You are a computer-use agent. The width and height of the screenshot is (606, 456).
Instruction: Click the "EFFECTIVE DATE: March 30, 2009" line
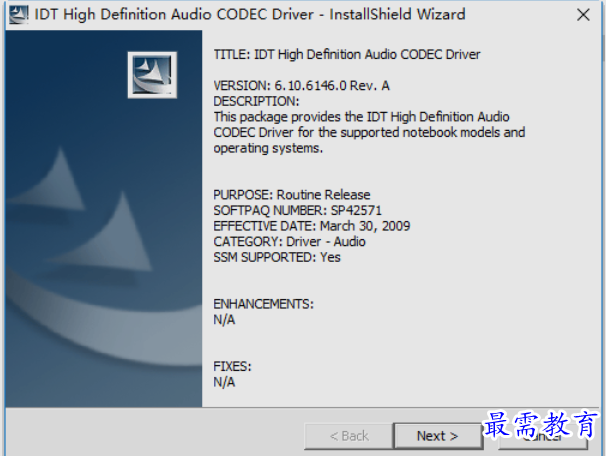point(312,226)
